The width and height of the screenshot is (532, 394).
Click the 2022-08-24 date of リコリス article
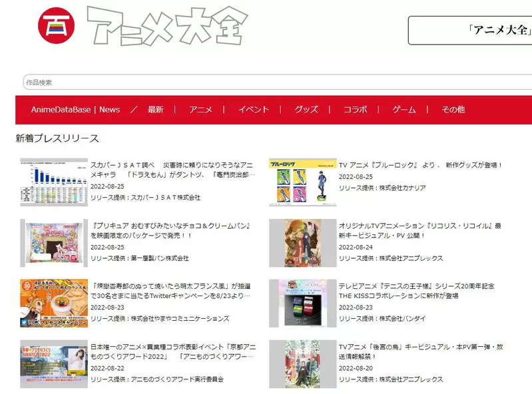point(356,247)
